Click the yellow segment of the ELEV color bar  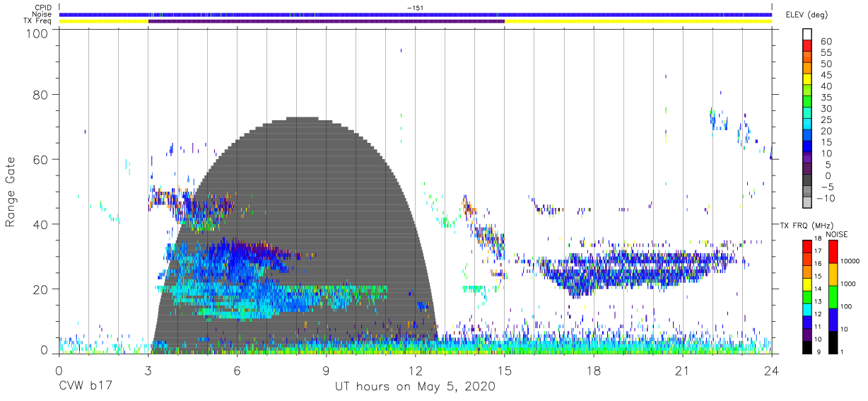click(x=807, y=80)
